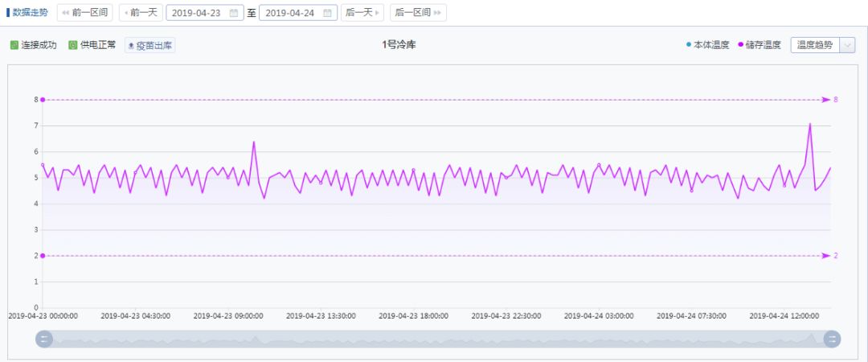
Task: Click y-axis tick label 4
Action: point(36,204)
